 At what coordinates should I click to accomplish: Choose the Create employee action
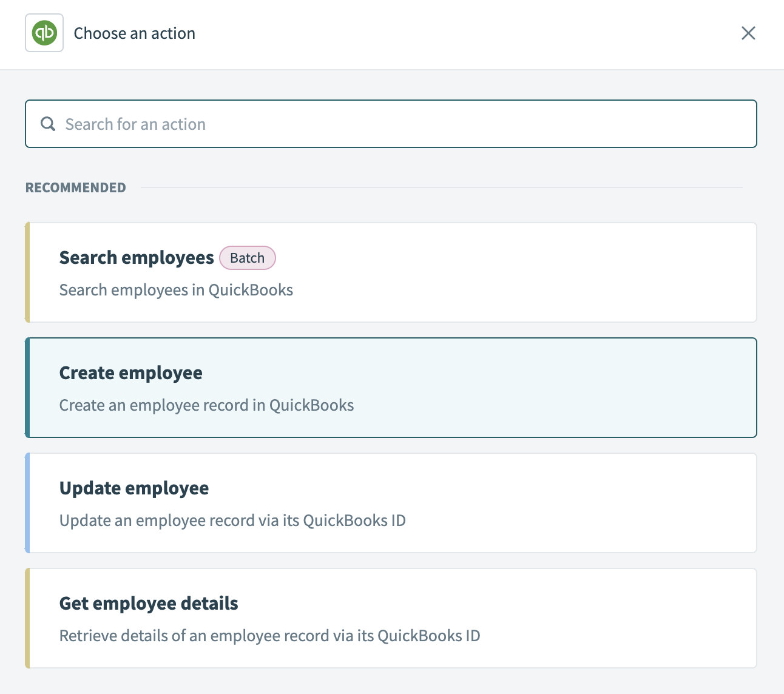[485, 387]
